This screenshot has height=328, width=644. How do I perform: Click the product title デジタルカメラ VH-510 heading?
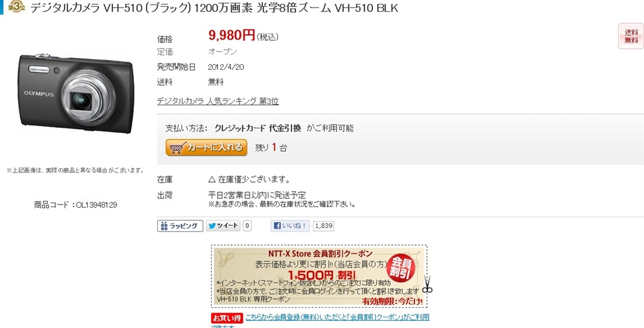click(214, 8)
